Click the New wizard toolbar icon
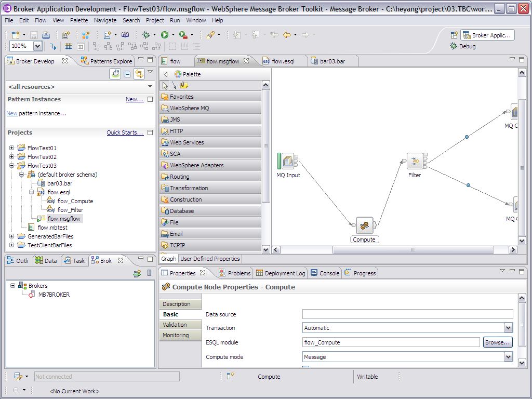 (16, 35)
